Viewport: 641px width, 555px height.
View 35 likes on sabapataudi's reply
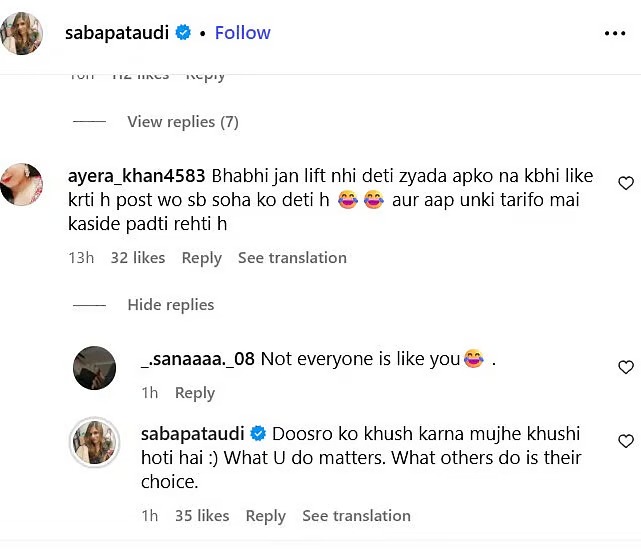[x=201, y=516]
